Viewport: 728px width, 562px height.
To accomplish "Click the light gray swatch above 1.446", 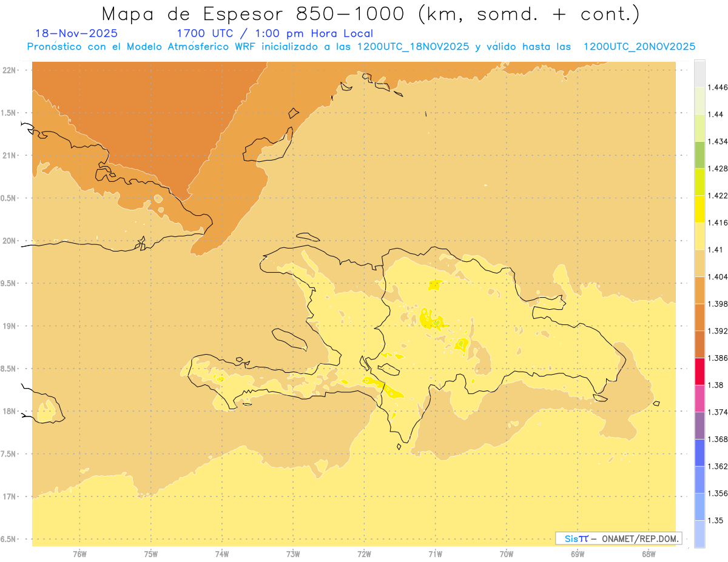I will coord(699,73).
